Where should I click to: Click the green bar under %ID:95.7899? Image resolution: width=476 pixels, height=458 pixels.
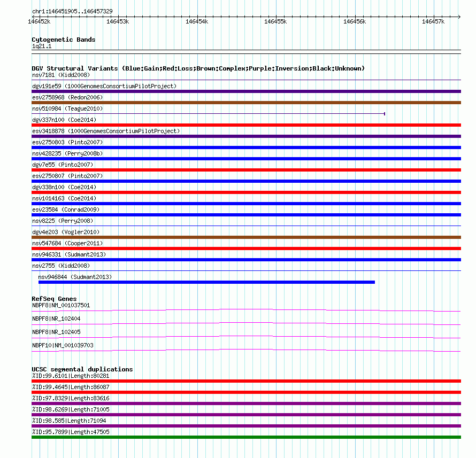(246, 437)
